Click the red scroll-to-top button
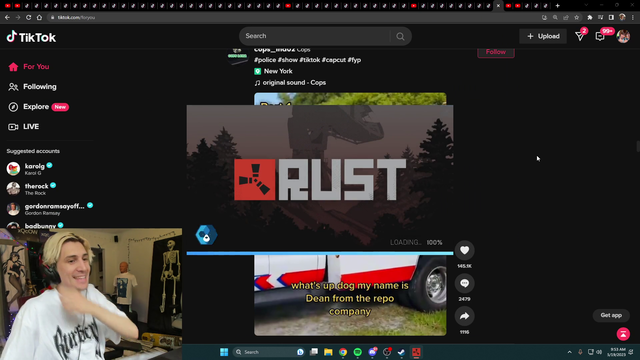 623,334
